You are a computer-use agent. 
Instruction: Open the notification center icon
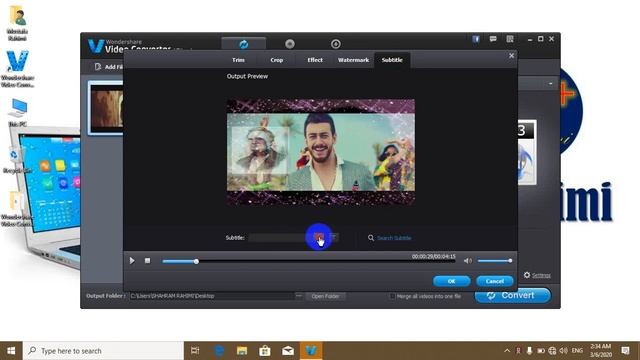click(x=625, y=351)
